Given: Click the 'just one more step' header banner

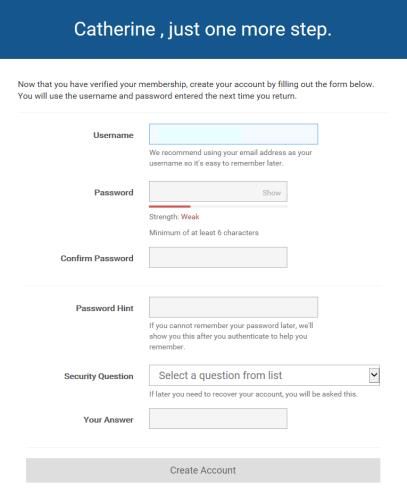Looking at the screenshot, I should pos(203,29).
